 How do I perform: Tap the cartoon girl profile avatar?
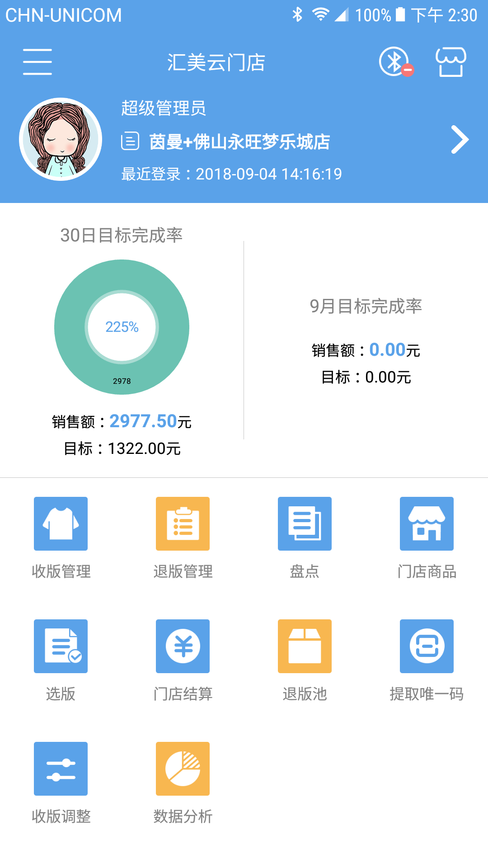[x=61, y=139]
